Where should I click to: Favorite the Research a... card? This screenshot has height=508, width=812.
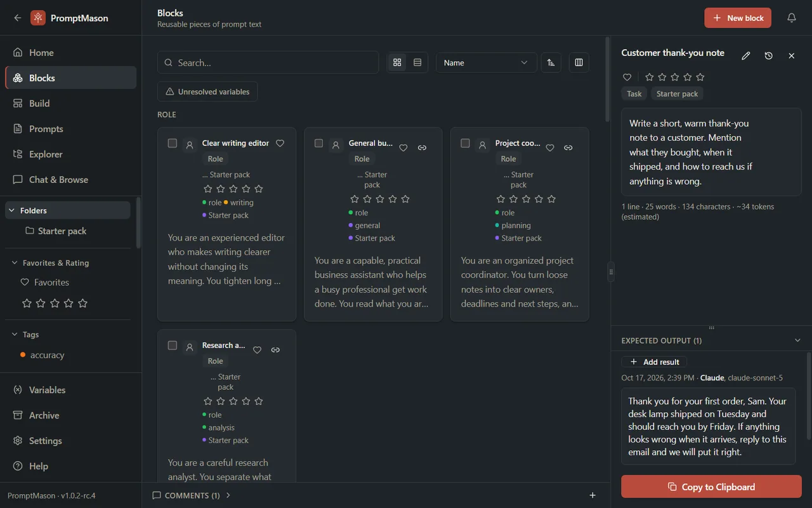257,350
